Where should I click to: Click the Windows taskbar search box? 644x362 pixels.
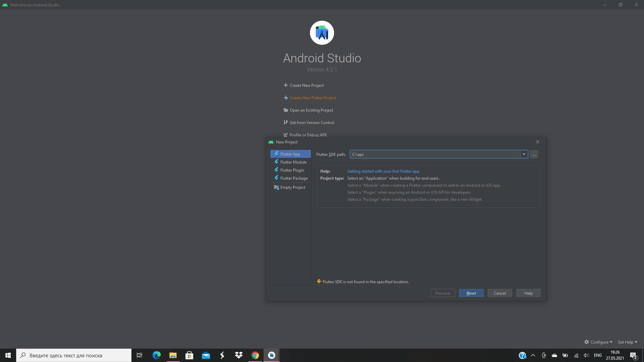74,355
